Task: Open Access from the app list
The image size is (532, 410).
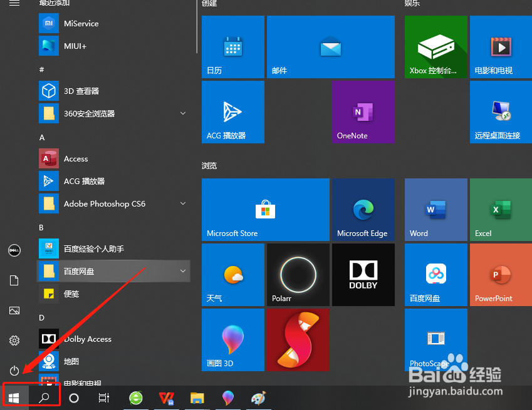Action: point(113,158)
